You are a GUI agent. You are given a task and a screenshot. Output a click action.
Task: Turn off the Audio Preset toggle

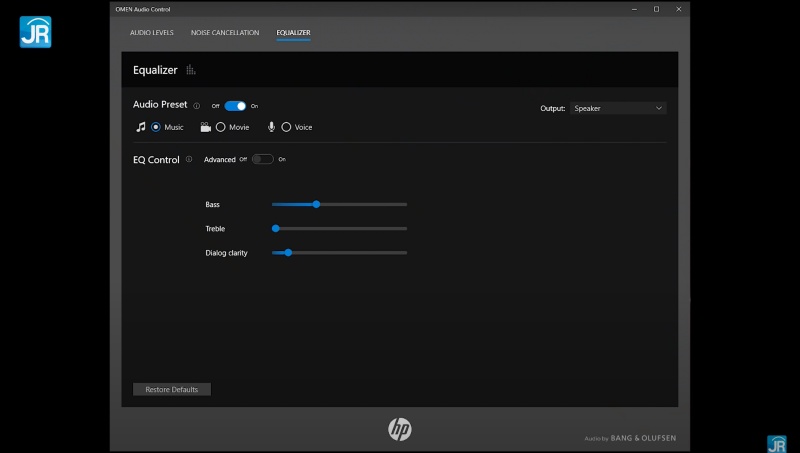click(x=235, y=105)
